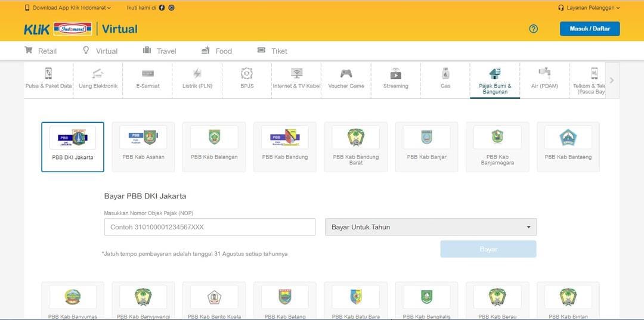Switch to the Tiket tab

click(x=273, y=51)
